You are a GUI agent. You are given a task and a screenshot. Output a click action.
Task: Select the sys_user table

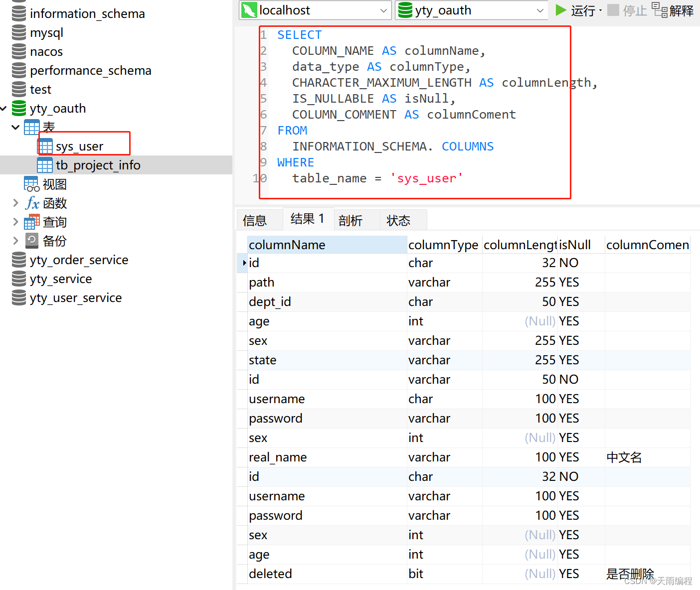(x=83, y=146)
